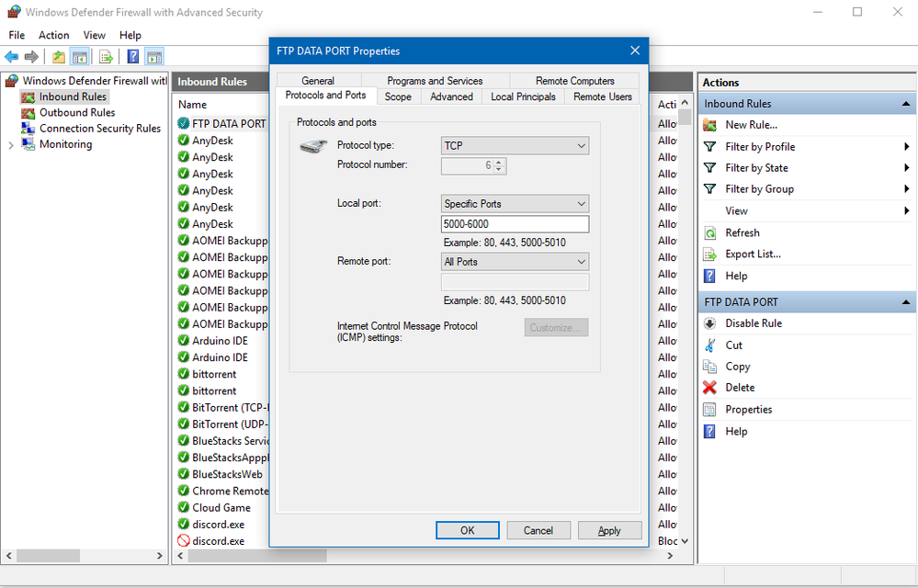Click rules list horizontal scrollbar right arrow

click(x=671, y=556)
